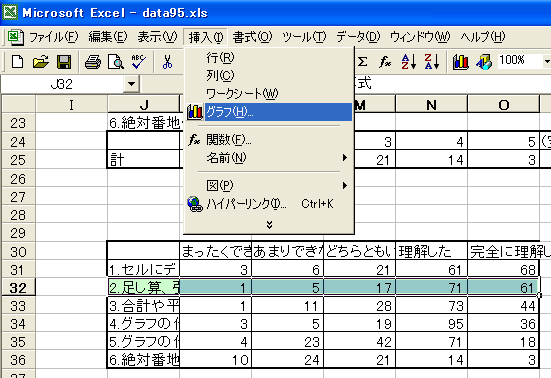The width and height of the screenshot is (551, 378).
Task: Click the New workbook icon
Action: (18, 62)
